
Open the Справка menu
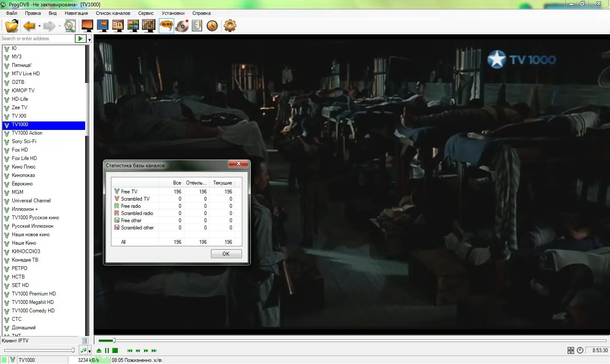click(201, 13)
